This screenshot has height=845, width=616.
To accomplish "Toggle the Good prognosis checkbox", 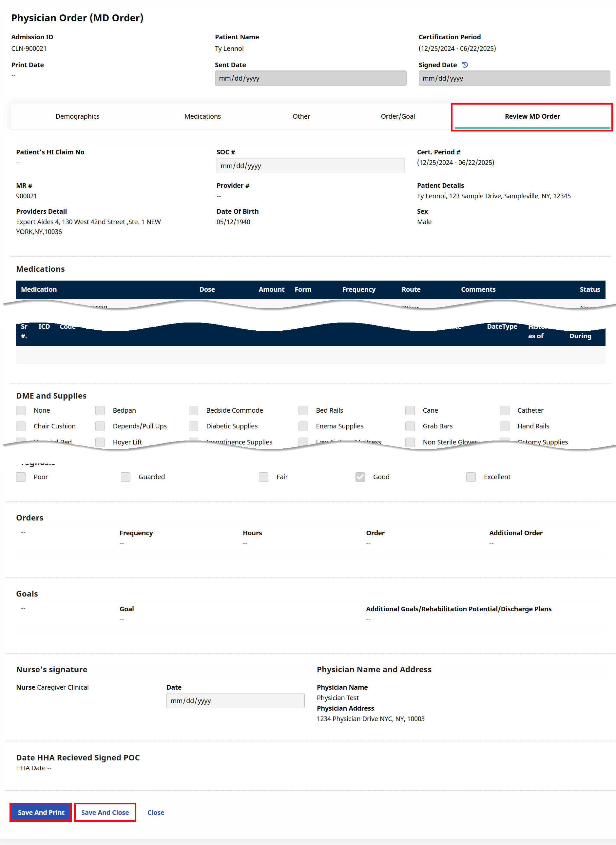I will 360,477.
